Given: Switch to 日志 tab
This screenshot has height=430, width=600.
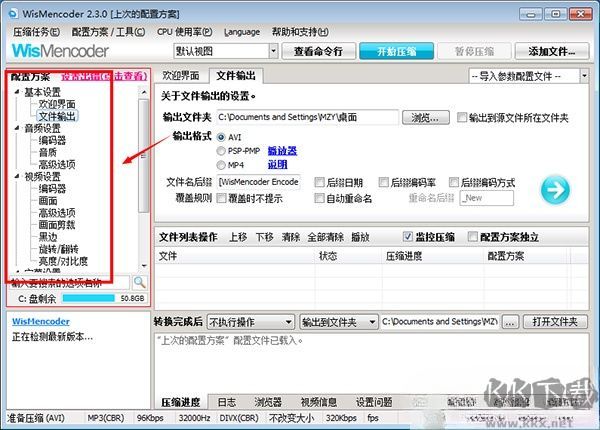Looking at the screenshot, I should click(x=227, y=402).
